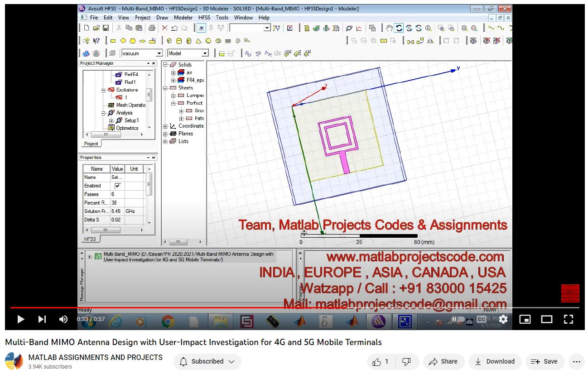Toggle the Subscribed notification button
This screenshot has height=374, width=588.
207,361
